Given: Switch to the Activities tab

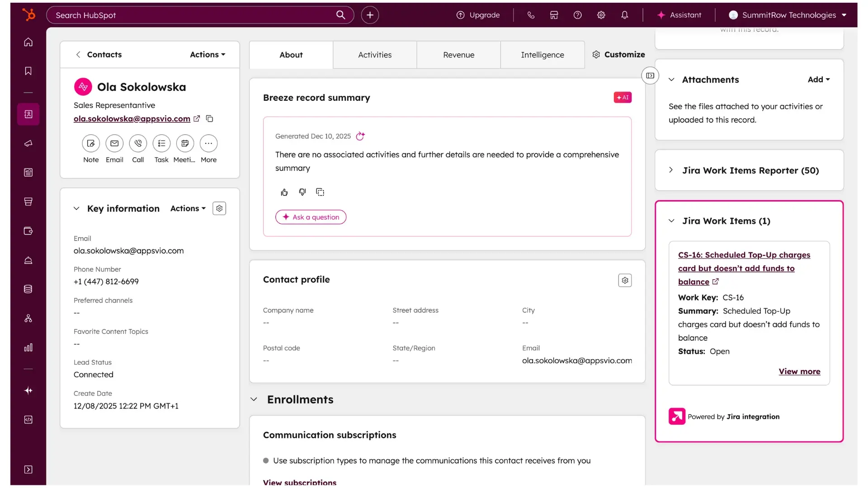Looking at the screenshot, I should pyautogui.click(x=374, y=55).
